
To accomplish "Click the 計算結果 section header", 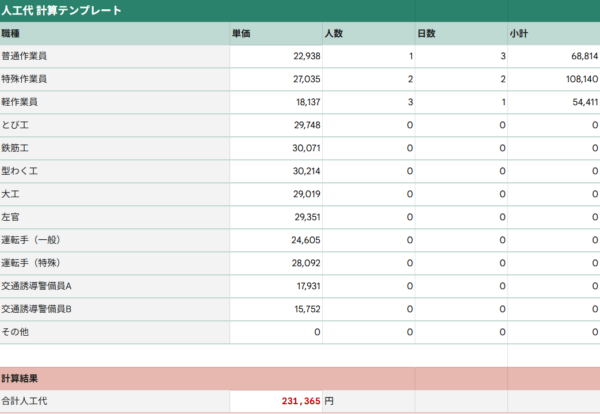I will click(114, 379).
